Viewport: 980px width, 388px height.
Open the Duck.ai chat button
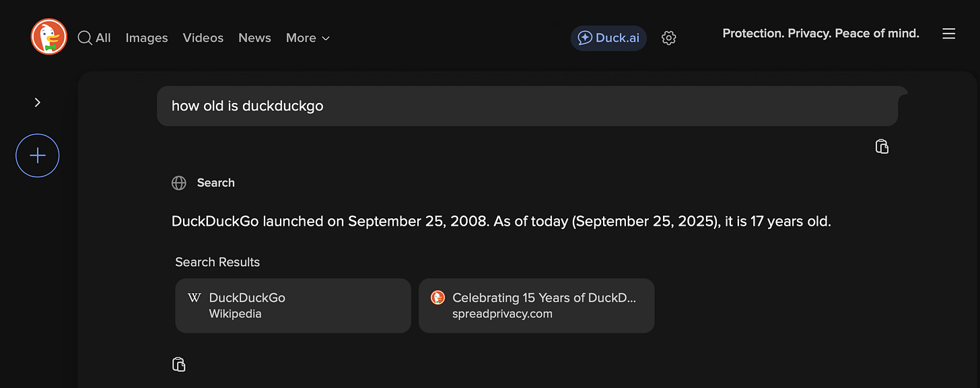click(x=608, y=38)
